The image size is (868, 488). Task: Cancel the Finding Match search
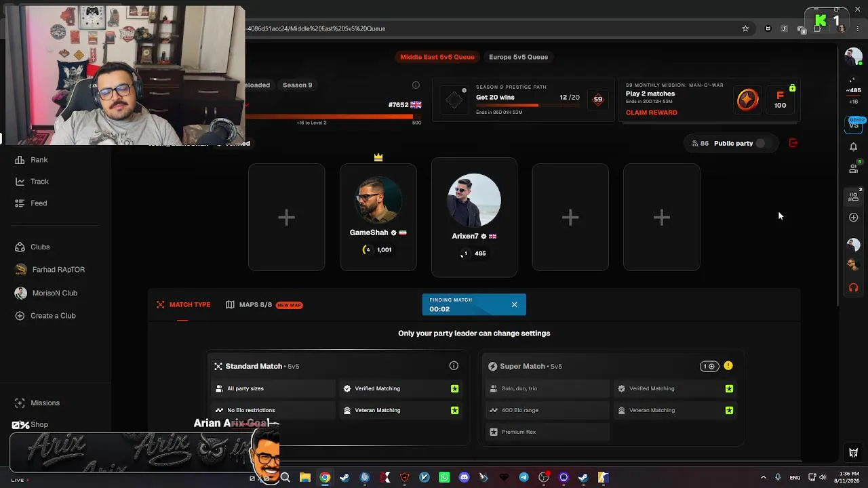(514, 305)
